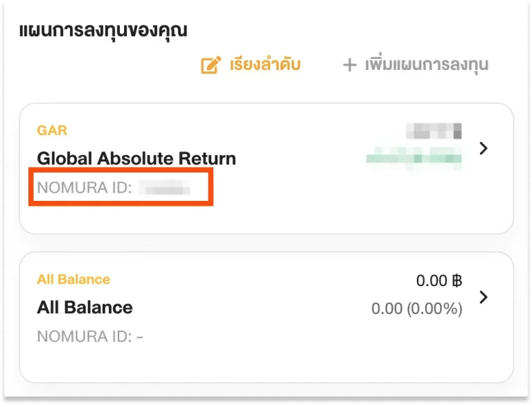
Task: Click the NOMURA ID label in highlighted box
Action: pos(84,187)
